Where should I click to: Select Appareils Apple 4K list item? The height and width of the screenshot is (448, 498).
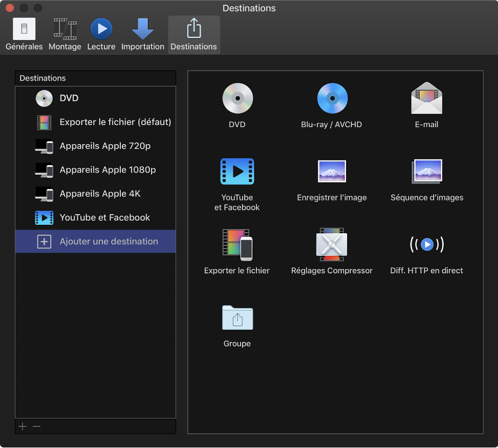click(100, 194)
